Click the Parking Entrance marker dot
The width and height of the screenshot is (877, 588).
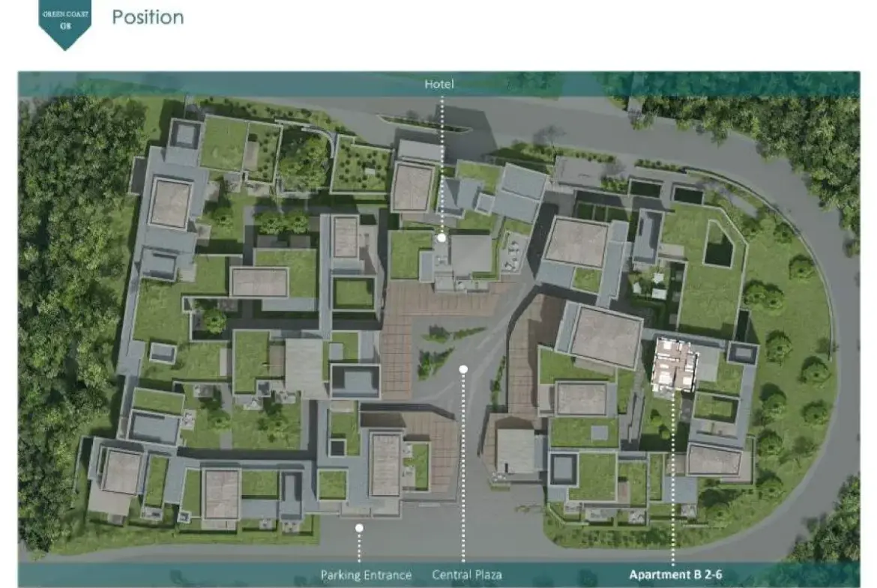point(359,527)
